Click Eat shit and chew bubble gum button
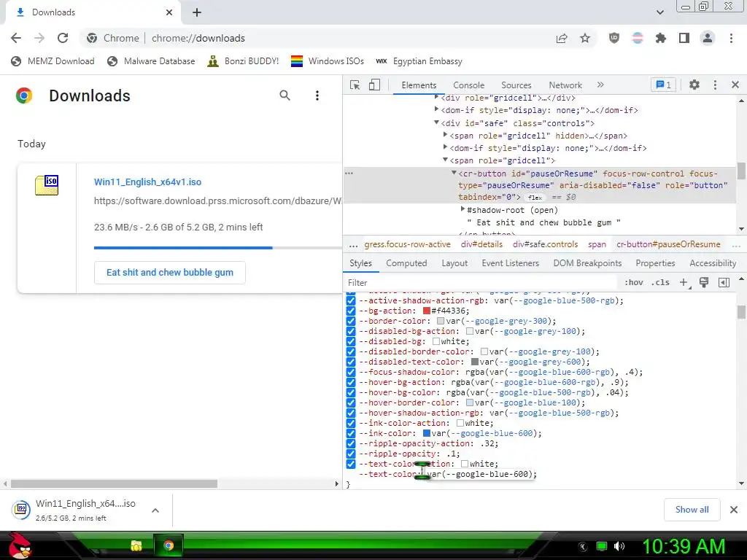Image resolution: width=747 pixels, height=560 pixels. pos(169,273)
